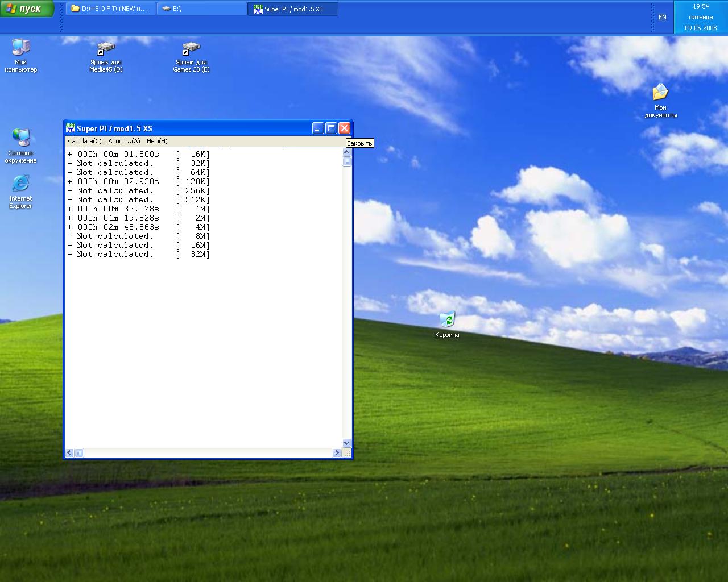The width and height of the screenshot is (728, 582).
Task: Select the 2M result 01m 19.828s line
Action: pyautogui.click(x=139, y=218)
